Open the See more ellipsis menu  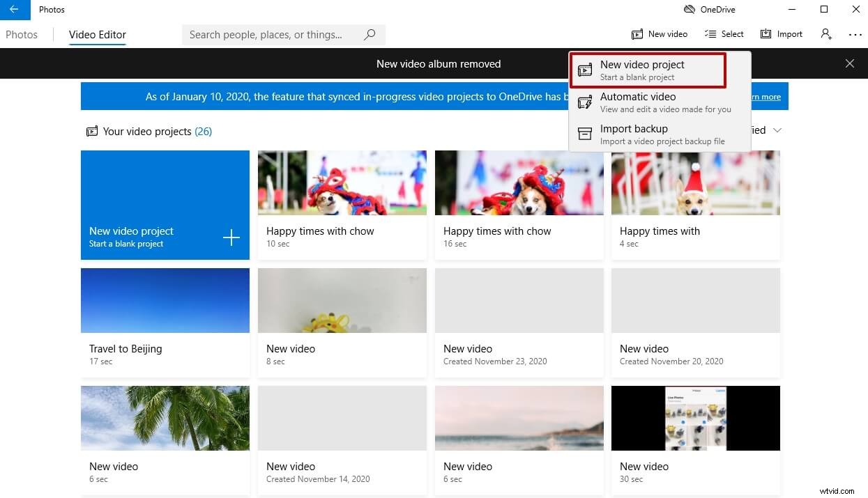pyautogui.click(x=855, y=33)
